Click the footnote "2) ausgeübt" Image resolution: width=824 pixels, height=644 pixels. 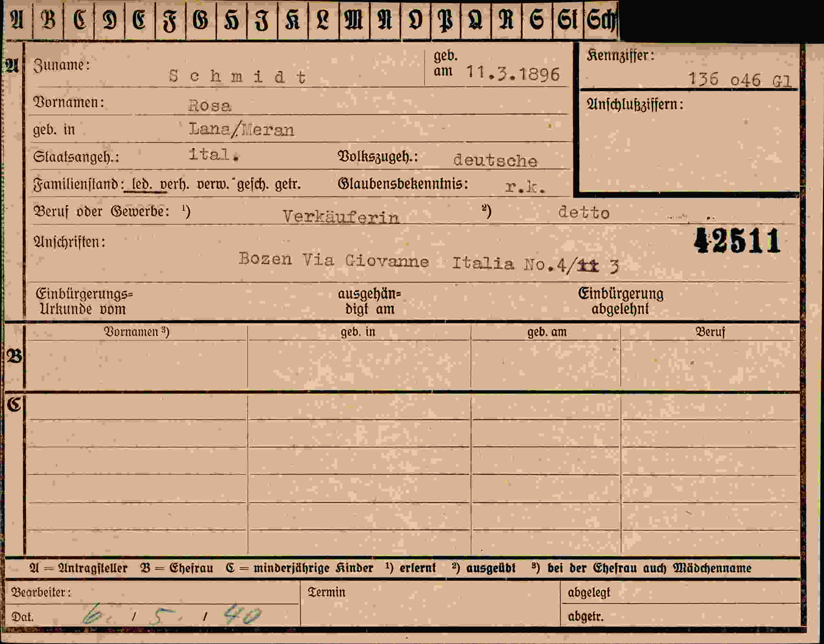tap(483, 568)
